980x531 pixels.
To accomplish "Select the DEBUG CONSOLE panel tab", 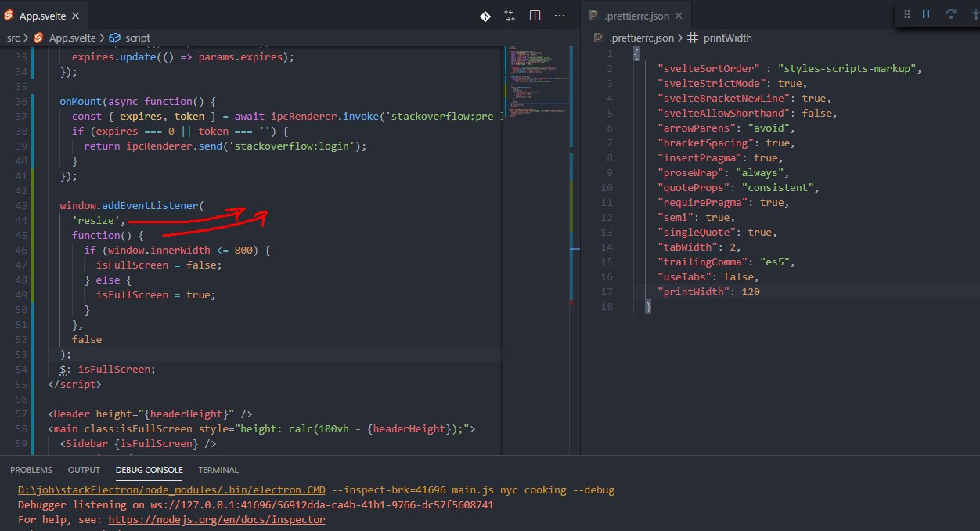I will tap(149, 470).
